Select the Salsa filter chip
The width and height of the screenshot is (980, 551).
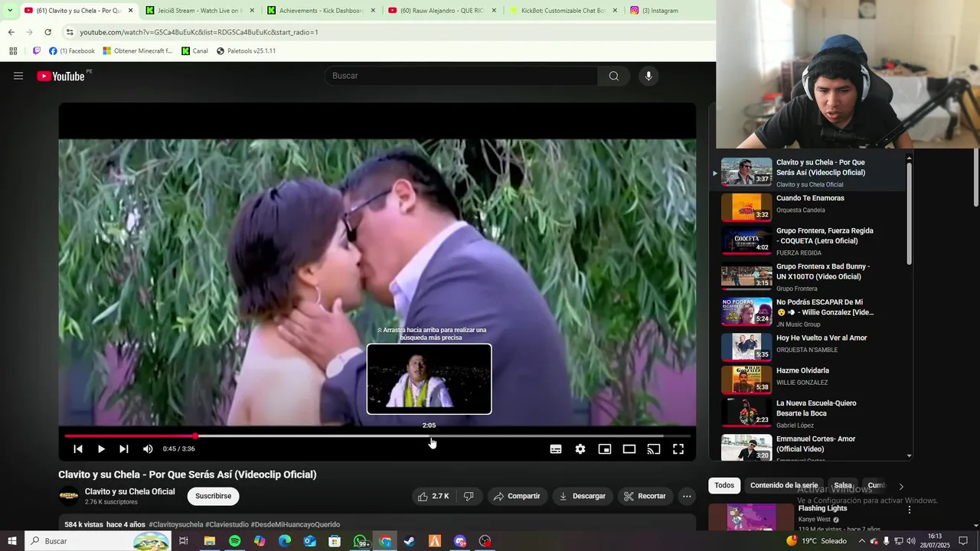[x=843, y=485]
